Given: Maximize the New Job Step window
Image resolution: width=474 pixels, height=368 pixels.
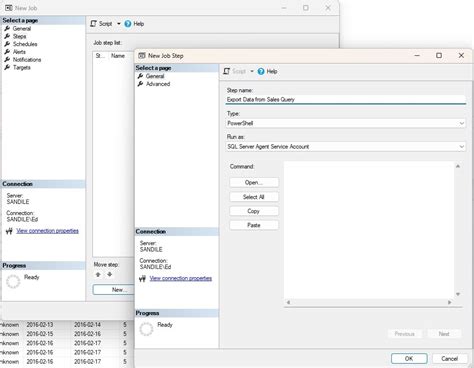Looking at the screenshot, I should coord(439,55).
